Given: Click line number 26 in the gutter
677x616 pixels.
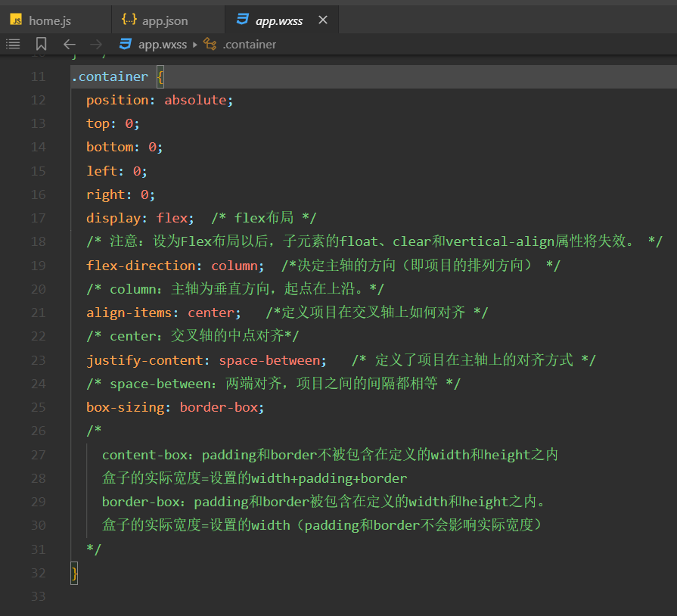Looking at the screenshot, I should [x=38, y=431].
